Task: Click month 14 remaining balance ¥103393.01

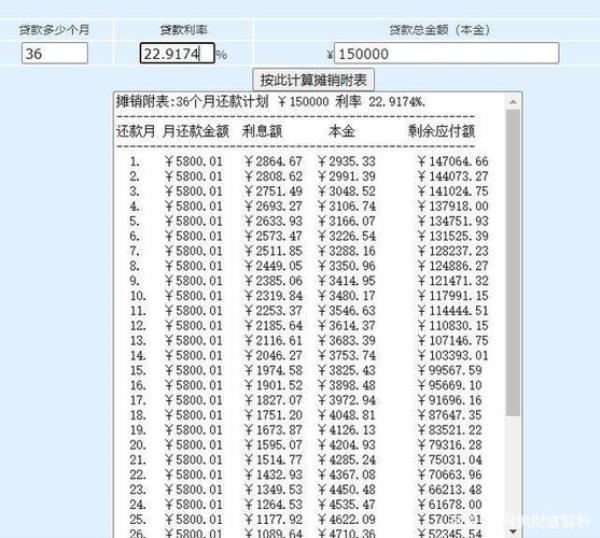Action: 452,356
